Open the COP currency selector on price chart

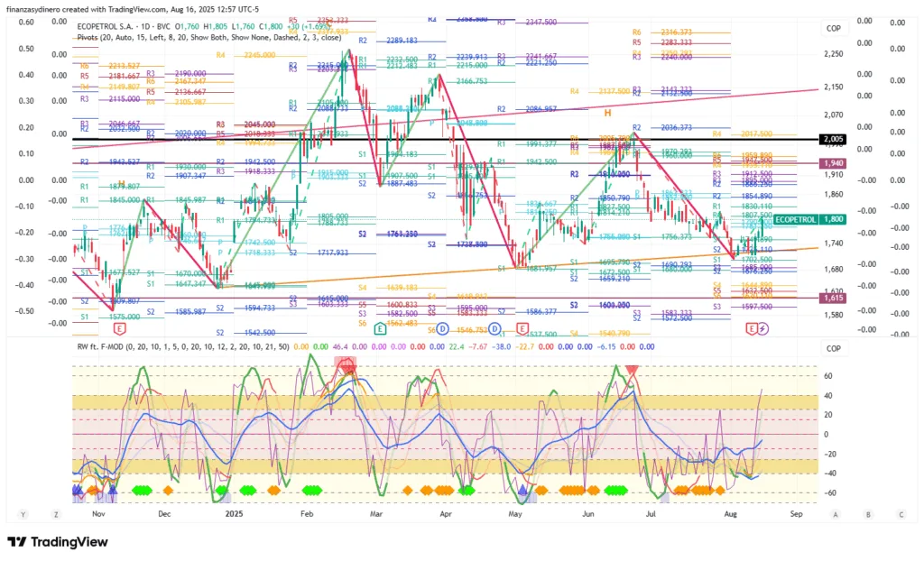coord(833,28)
